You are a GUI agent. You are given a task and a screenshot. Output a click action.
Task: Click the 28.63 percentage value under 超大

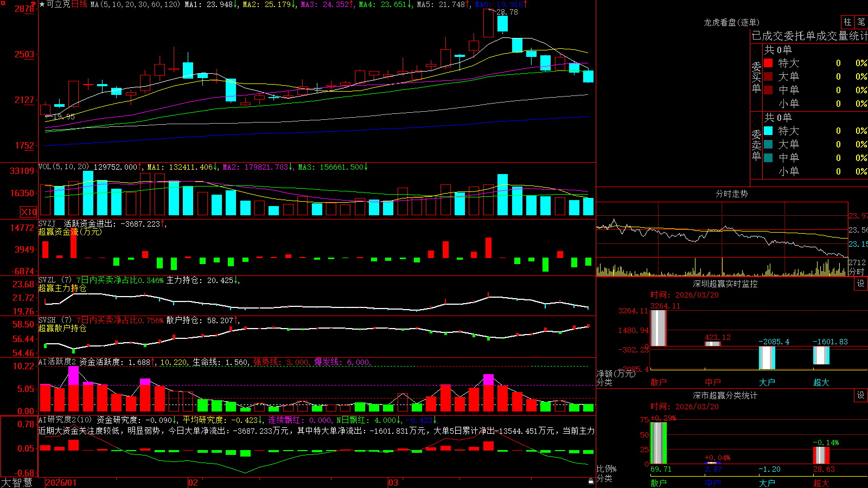coord(824,469)
